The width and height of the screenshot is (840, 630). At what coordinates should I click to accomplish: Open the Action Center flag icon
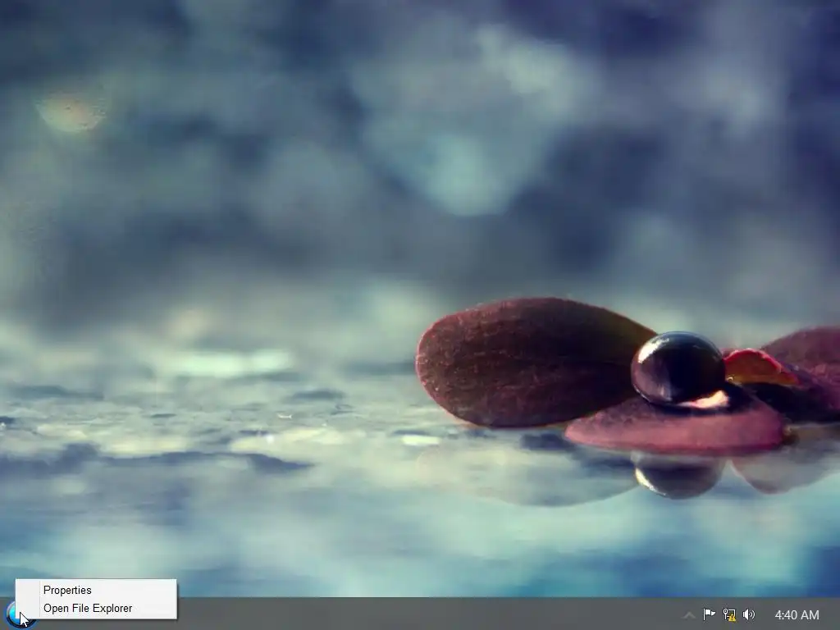pyautogui.click(x=709, y=614)
